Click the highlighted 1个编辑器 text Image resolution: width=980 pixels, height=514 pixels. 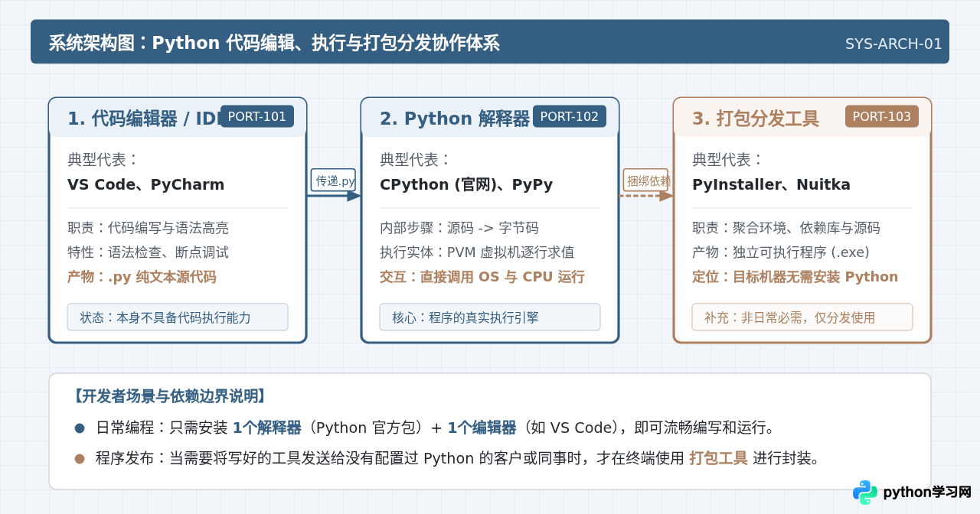point(482,428)
